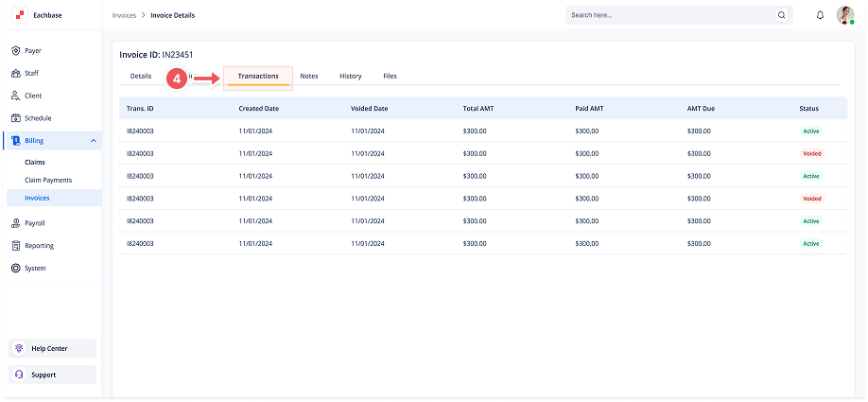Click the search magnifier icon
This screenshot has width=868, height=402.
click(781, 15)
